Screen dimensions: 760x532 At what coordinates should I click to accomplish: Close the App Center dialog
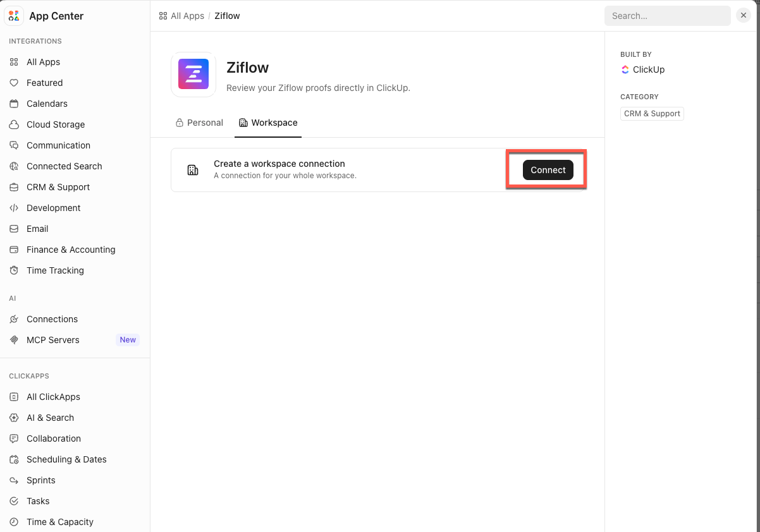tap(744, 16)
